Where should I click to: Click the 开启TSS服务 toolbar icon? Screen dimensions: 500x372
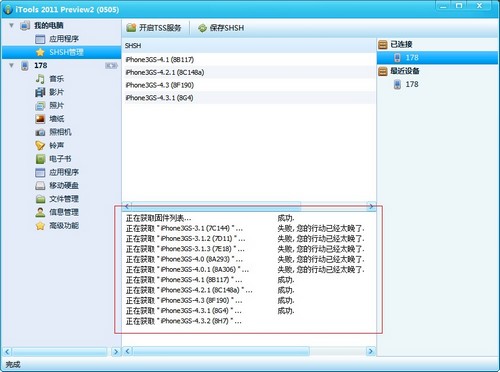[x=131, y=28]
